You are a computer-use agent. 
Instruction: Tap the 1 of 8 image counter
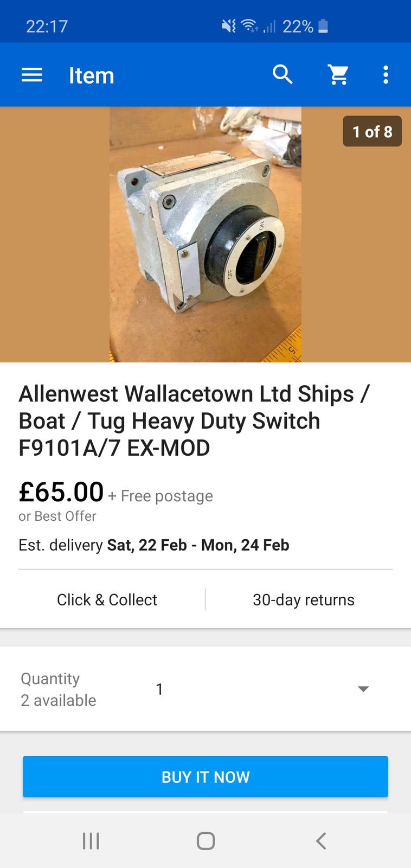[372, 131]
